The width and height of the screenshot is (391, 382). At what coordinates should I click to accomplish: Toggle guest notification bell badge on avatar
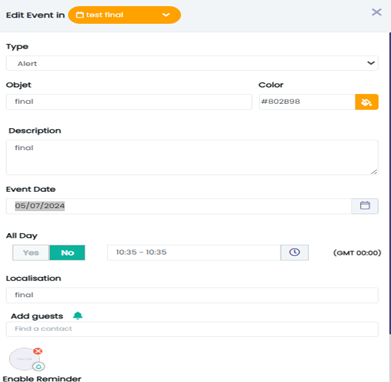click(39, 367)
